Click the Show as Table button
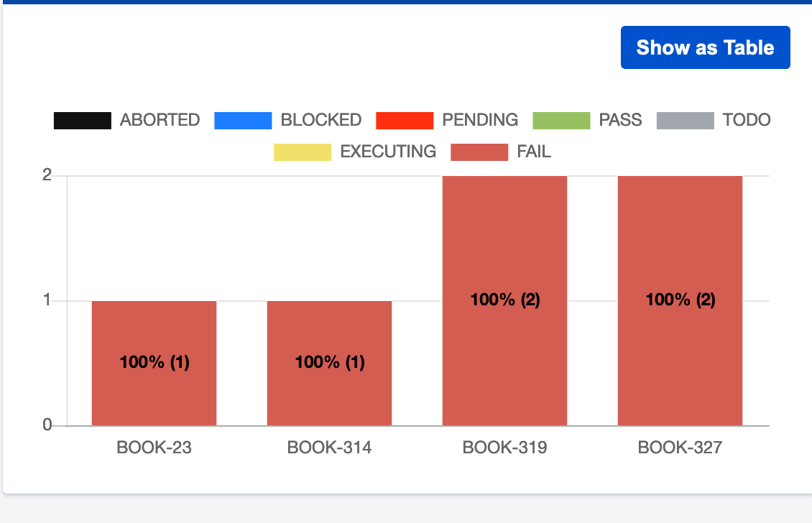 [705, 47]
